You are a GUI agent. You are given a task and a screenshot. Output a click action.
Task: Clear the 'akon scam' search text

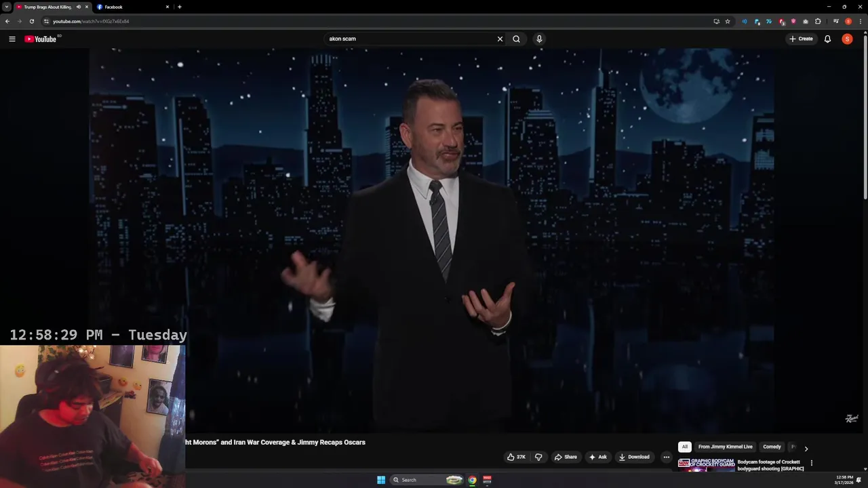[500, 39]
